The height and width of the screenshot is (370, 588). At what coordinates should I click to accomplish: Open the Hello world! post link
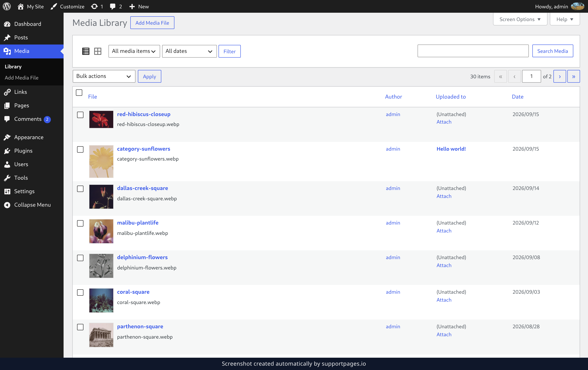[x=451, y=149]
